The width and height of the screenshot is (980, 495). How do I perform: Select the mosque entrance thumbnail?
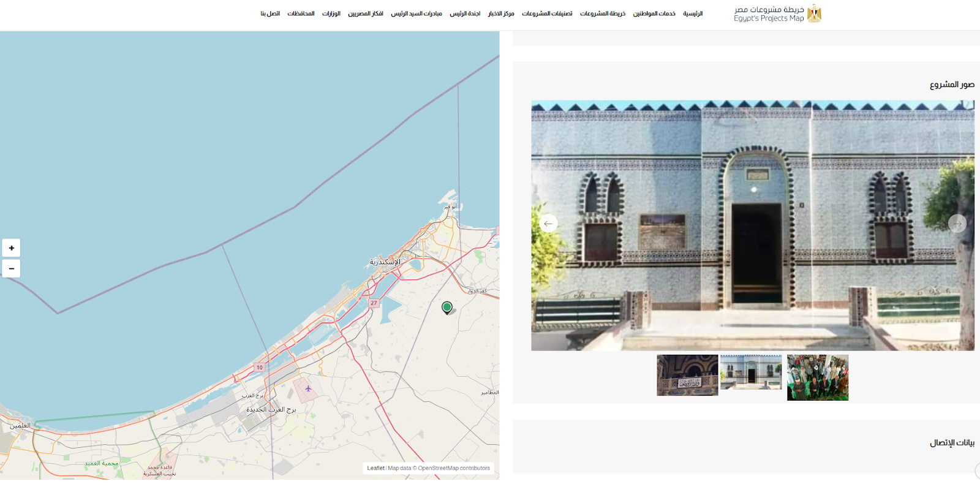point(751,372)
